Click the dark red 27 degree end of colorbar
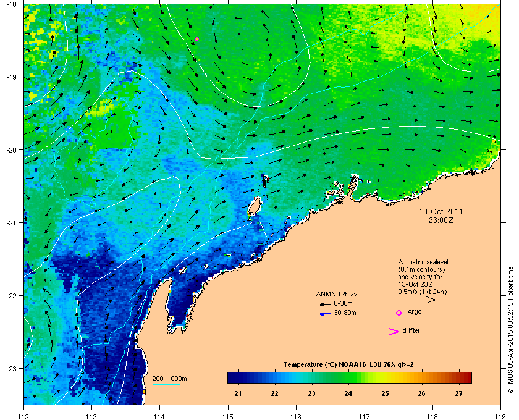Viewport: 519px width, 420px height. click(x=466, y=377)
